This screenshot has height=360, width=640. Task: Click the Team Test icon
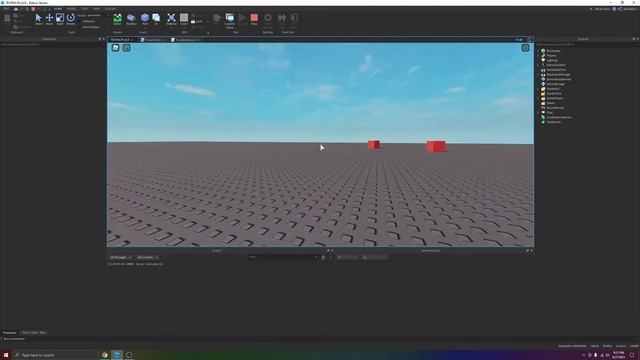click(282, 19)
